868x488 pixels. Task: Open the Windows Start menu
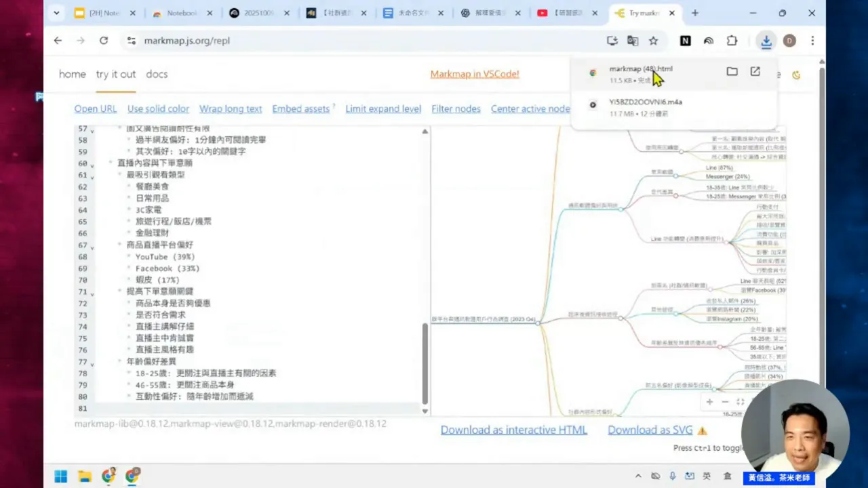coord(60,476)
